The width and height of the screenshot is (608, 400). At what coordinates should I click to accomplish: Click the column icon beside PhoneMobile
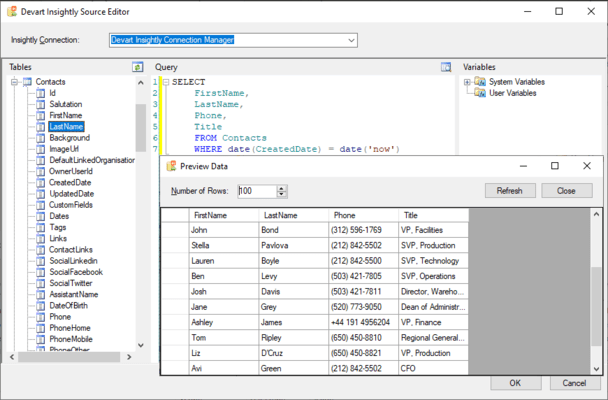coord(41,339)
